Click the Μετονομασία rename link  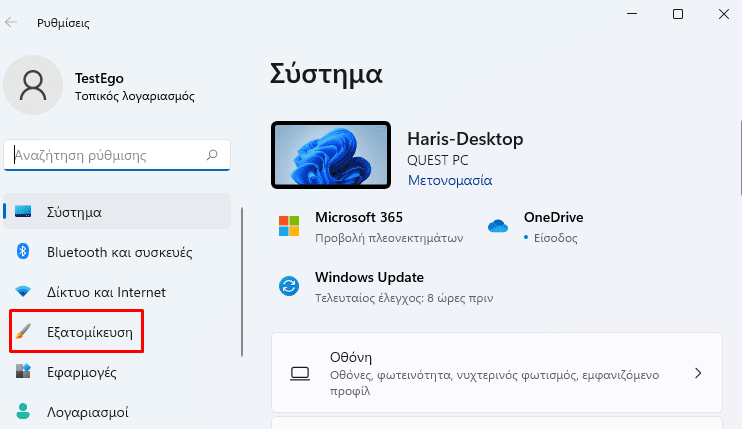(450, 180)
